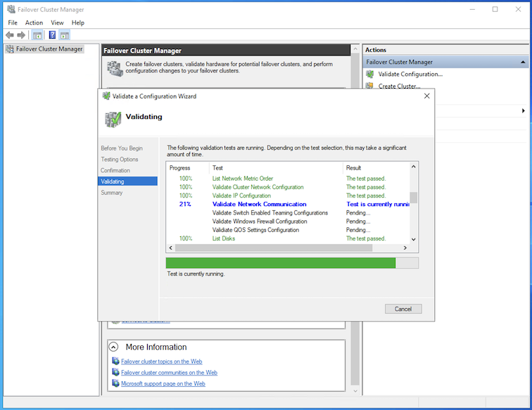This screenshot has width=532, height=410.
Task: Click the Failover Cluster Manager title bar icon
Action: tap(11, 10)
